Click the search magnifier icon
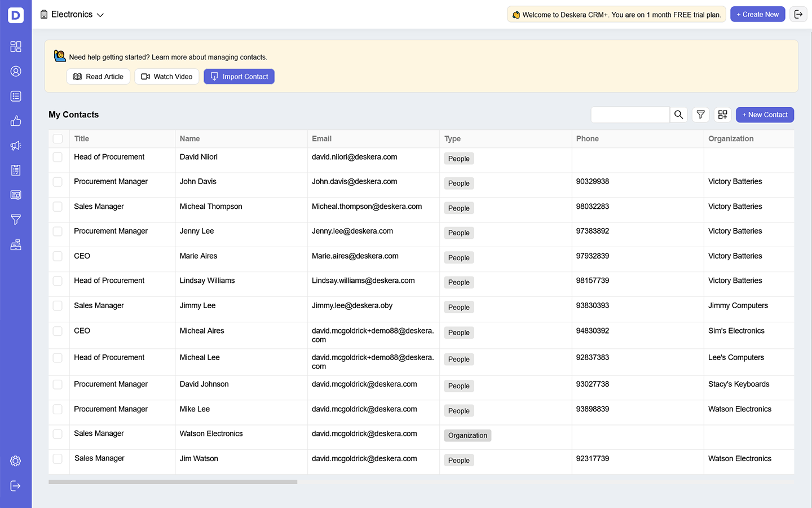This screenshot has width=812, height=508. [678, 115]
